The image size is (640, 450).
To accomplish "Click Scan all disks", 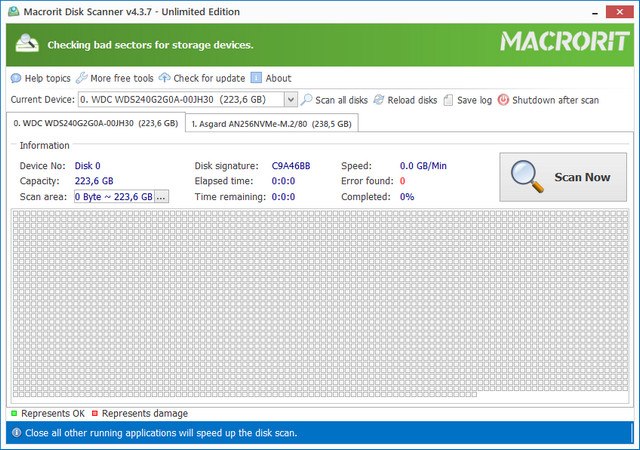I will click(x=334, y=100).
